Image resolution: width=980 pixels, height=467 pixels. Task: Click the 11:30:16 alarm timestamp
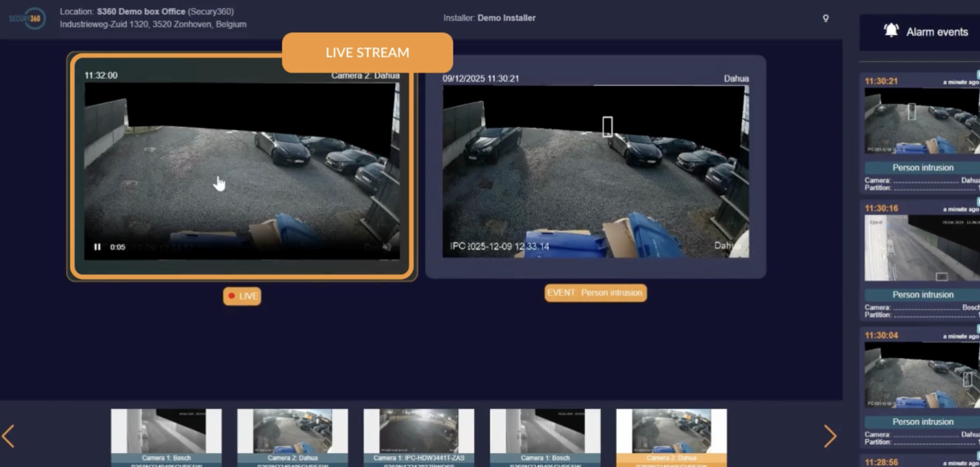point(881,208)
